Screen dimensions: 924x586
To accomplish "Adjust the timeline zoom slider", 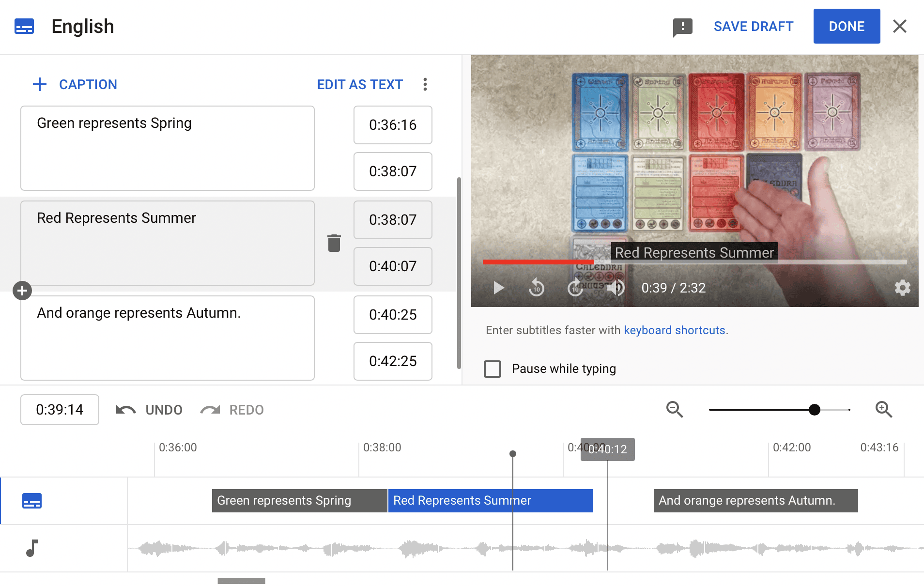I will pyautogui.click(x=815, y=410).
